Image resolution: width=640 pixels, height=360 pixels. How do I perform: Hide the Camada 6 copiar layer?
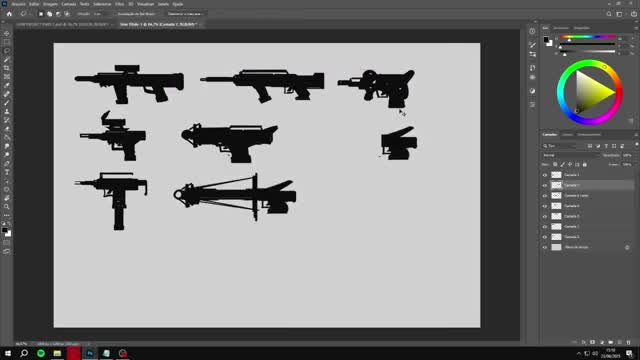[x=544, y=196]
